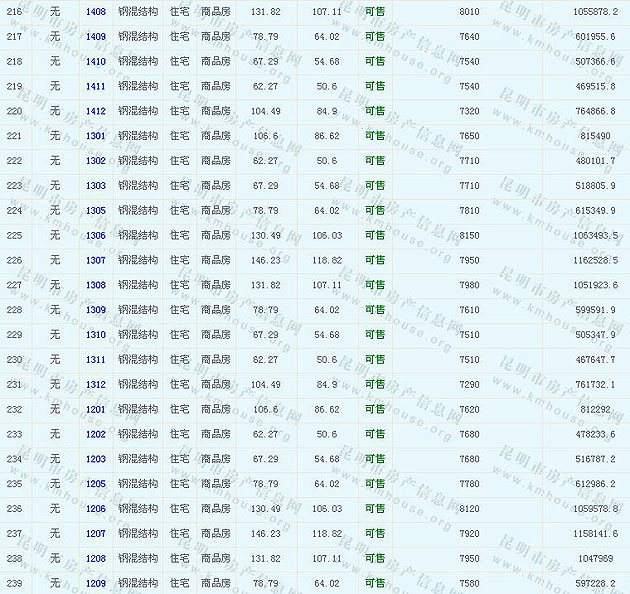Open room 1312 details link

pyautogui.click(x=95, y=385)
